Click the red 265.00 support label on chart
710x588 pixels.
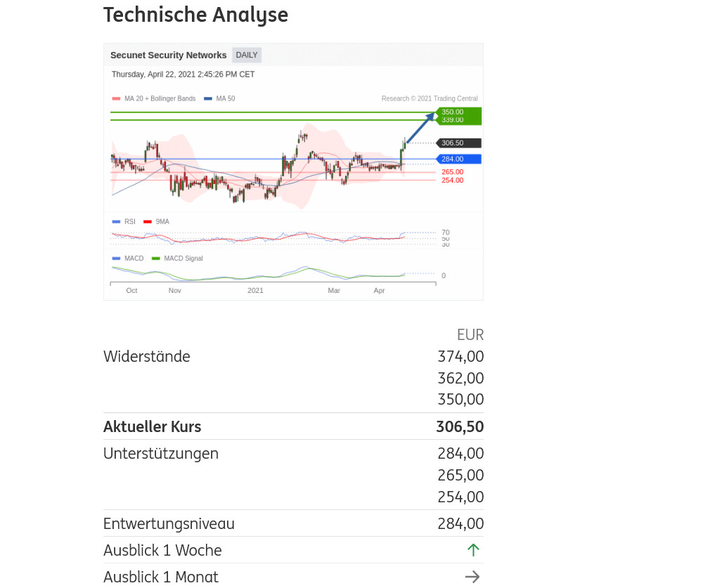[452, 172]
